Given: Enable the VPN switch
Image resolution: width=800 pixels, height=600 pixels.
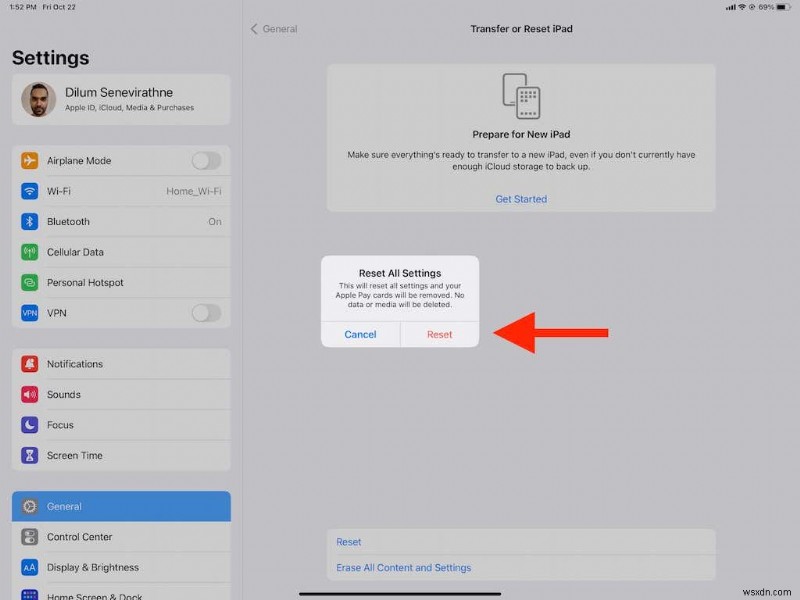Looking at the screenshot, I should tap(205, 313).
